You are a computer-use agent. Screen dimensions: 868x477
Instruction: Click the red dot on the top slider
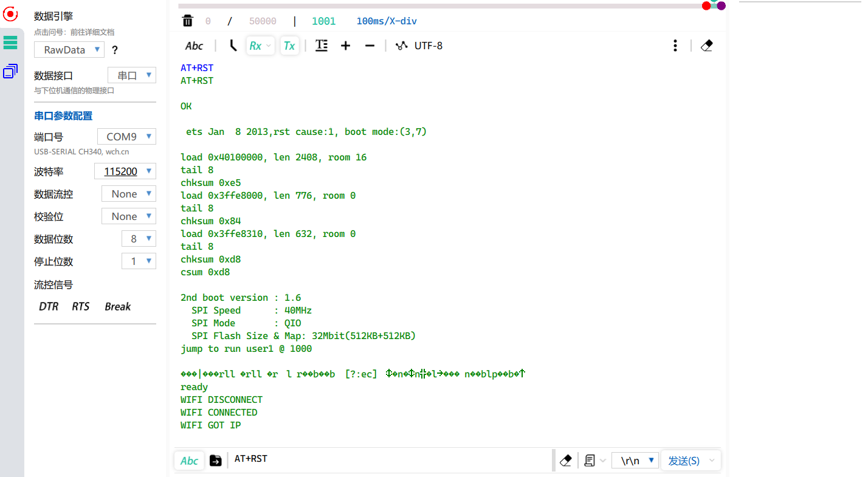click(x=706, y=6)
